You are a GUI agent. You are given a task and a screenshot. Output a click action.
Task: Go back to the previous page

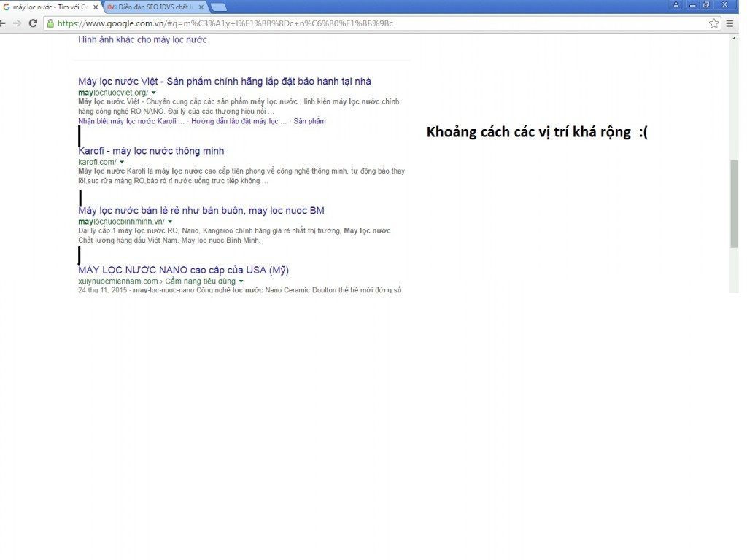[x=2, y=23]
